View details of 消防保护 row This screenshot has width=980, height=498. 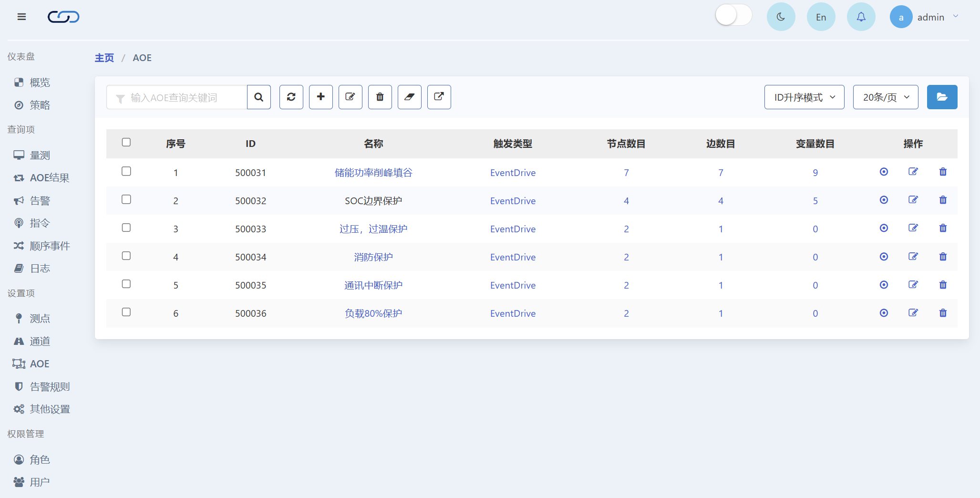tap(884, 257)
